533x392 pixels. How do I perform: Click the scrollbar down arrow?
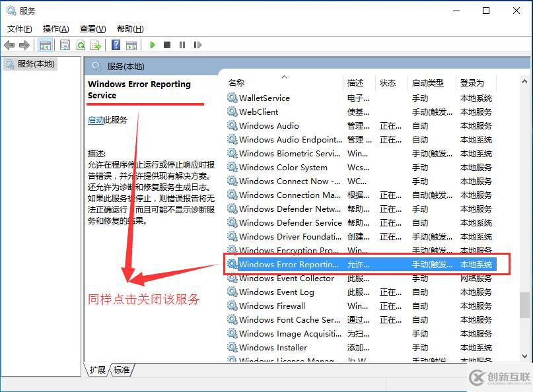pyautogui.click(x=524, y=356)
